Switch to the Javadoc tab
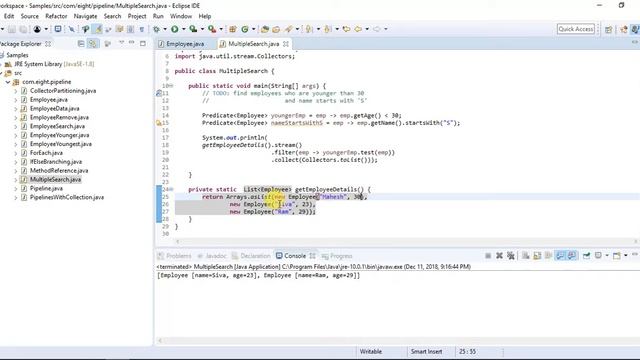The height and width of the screenshot is (360, 640). (212, 256)
